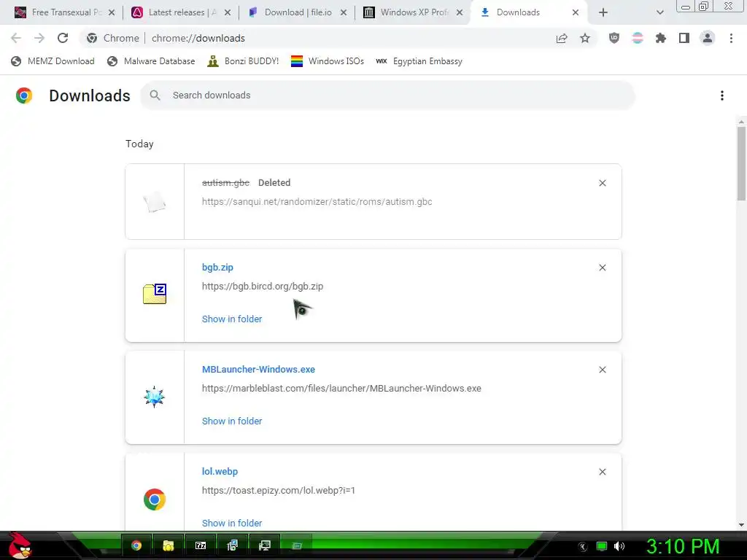
Task: Open the lol.webp file link
Action: (220, 472)
